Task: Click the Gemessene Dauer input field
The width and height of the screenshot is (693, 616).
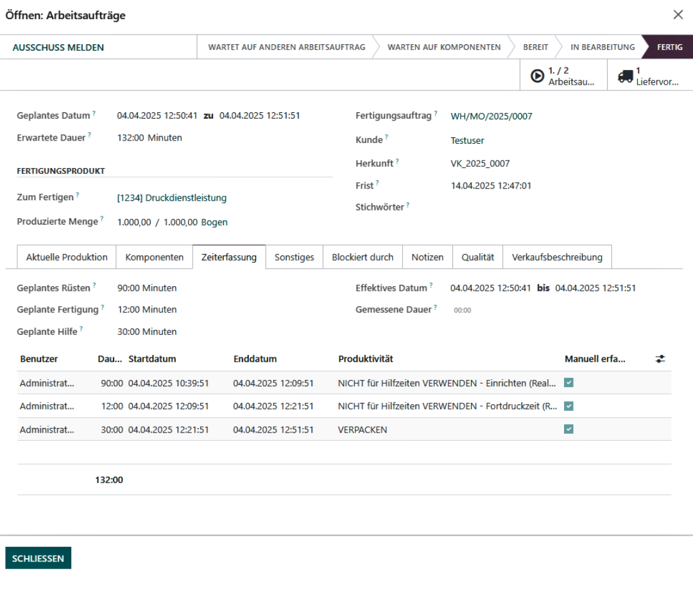Action: (x=463, y=309)
